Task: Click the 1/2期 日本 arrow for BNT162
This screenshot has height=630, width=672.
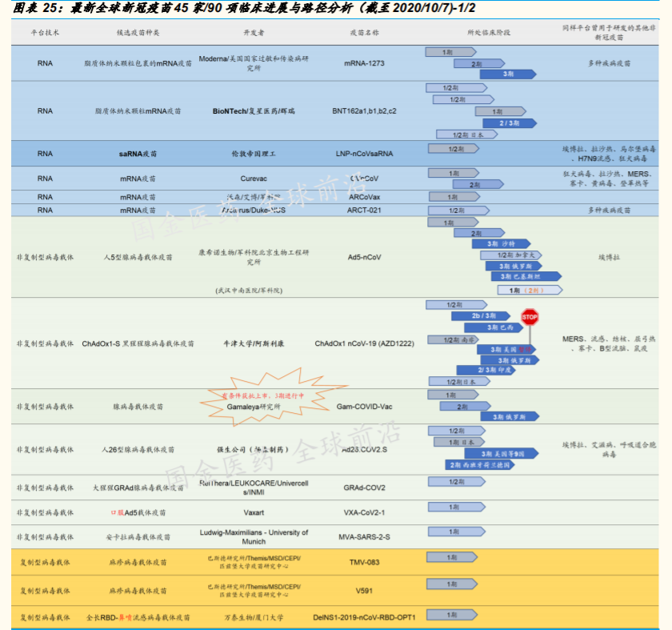Action: click(467, 134)
